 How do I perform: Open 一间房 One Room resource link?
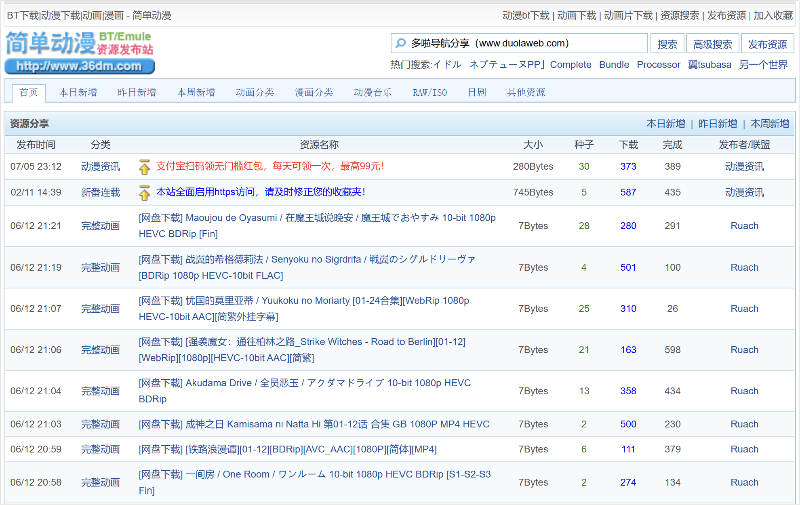coord(314,483)
